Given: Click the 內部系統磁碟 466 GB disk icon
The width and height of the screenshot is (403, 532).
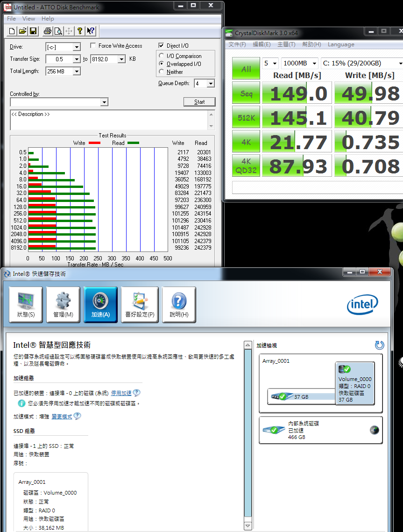Looking at the screenshot, I should (x=274, y=430).
